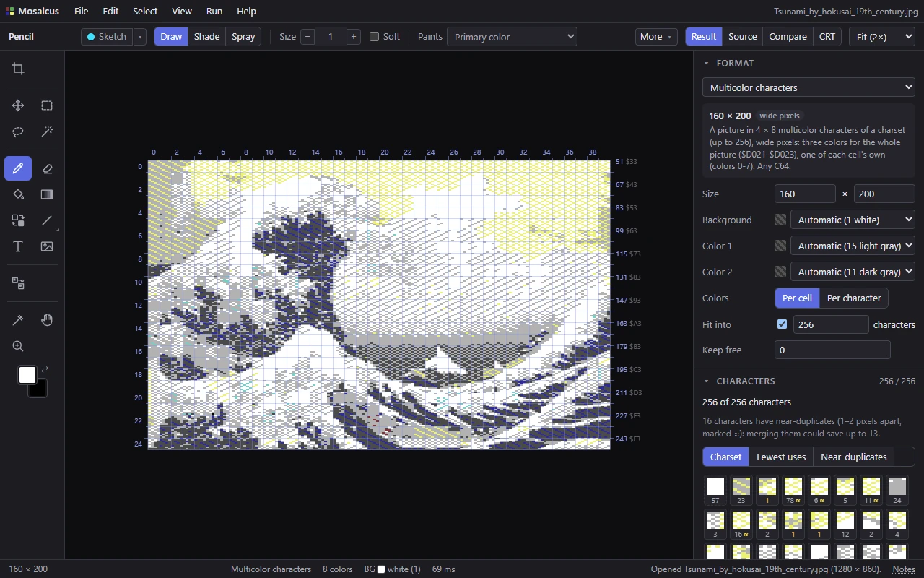The width and height of the screenshot is (924, 578).
Task: Click the insert Image tool icon
Action: [x=47, y=246]
